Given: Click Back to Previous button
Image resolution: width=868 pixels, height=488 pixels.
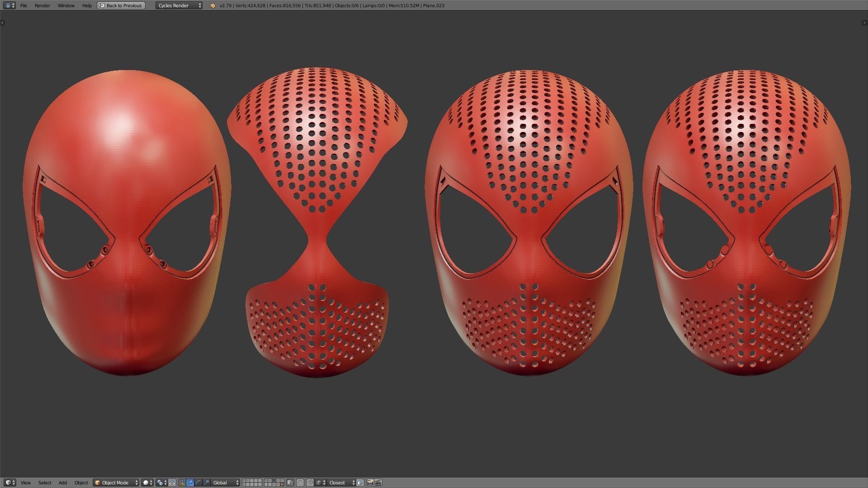Looking at the screenshot, I should click(121, 5).
